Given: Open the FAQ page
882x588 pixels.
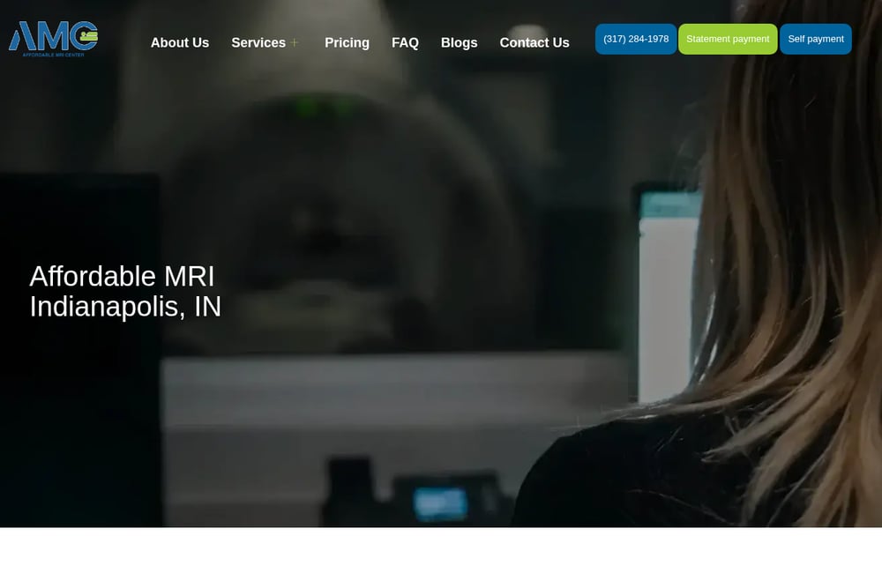Looking at the screenshot, I should 405,42.
